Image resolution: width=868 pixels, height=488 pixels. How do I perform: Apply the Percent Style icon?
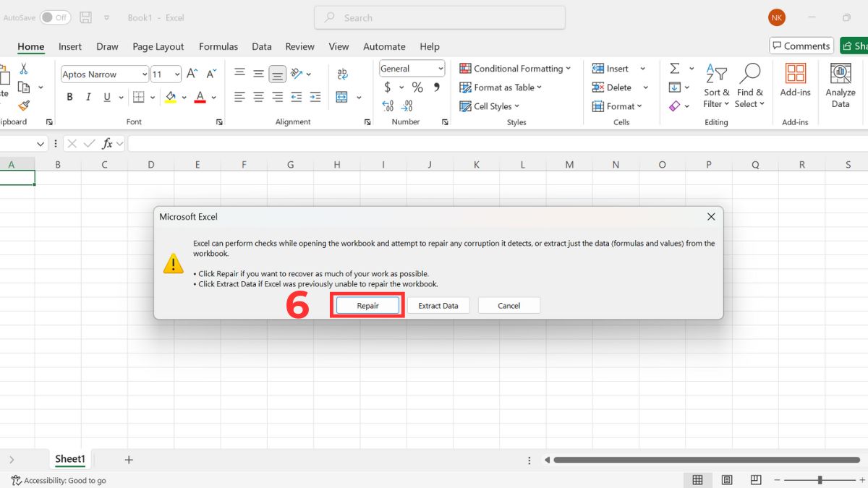tap(417, 87)
